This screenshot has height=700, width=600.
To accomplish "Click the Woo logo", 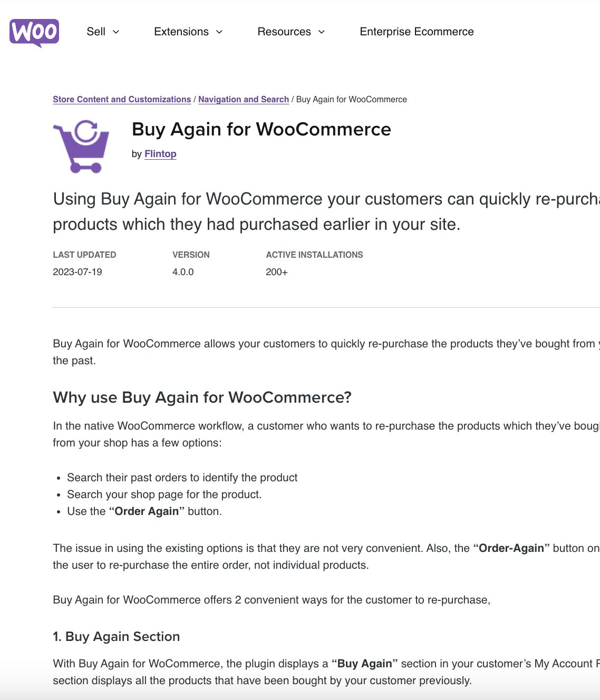I will click(x=34, y=33).
